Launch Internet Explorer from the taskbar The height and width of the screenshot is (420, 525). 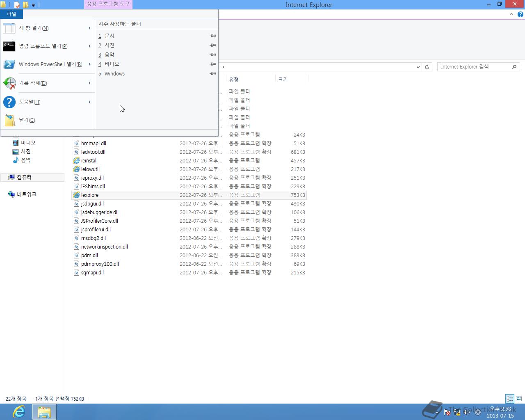19,412
